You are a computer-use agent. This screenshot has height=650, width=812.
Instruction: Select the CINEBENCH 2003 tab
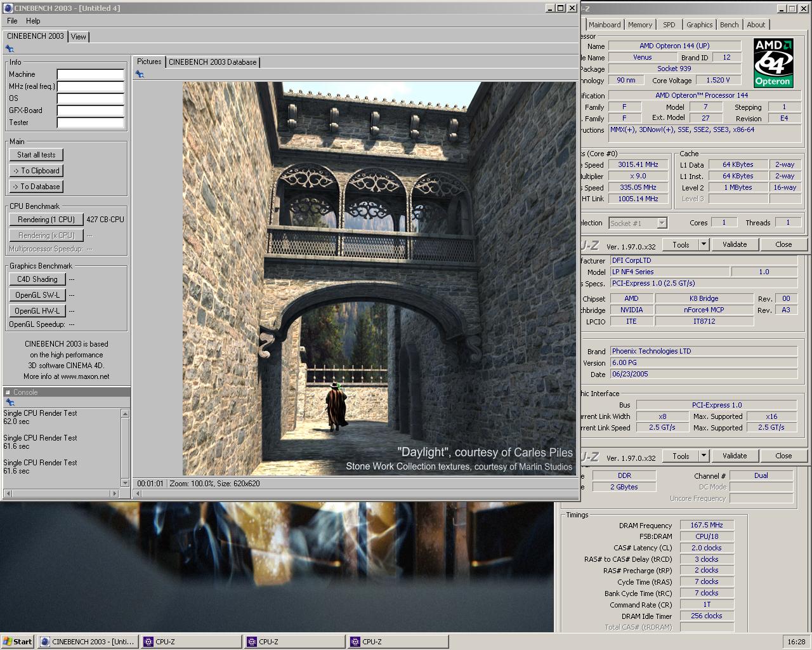click(36, 36)
